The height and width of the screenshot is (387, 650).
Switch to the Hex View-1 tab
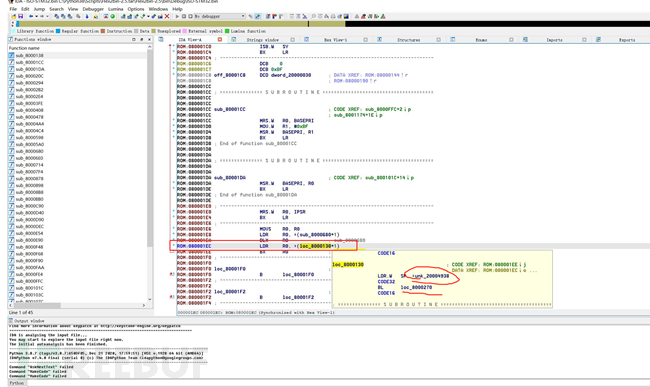click(x=335, y=40)
